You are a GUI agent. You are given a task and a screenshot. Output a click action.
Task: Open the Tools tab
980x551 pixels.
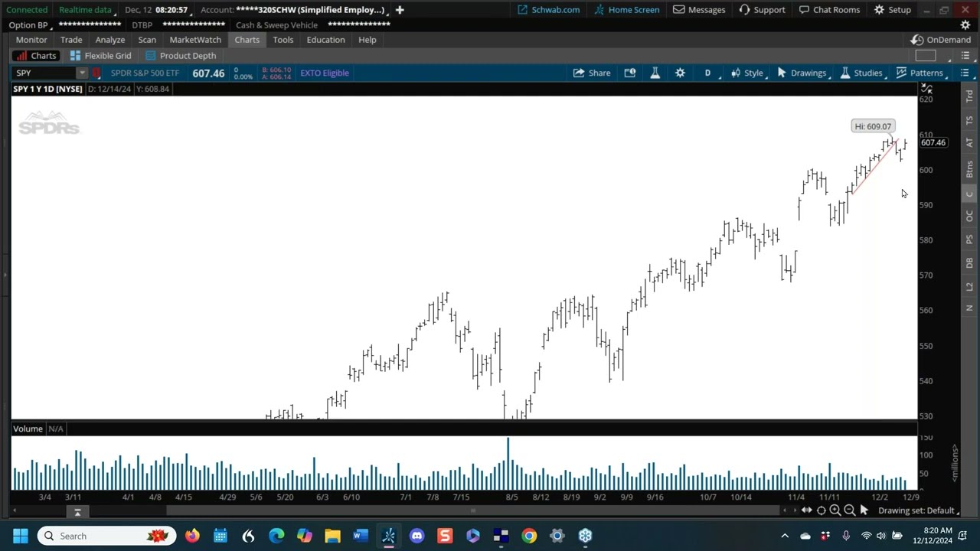[x=283, y=40]
